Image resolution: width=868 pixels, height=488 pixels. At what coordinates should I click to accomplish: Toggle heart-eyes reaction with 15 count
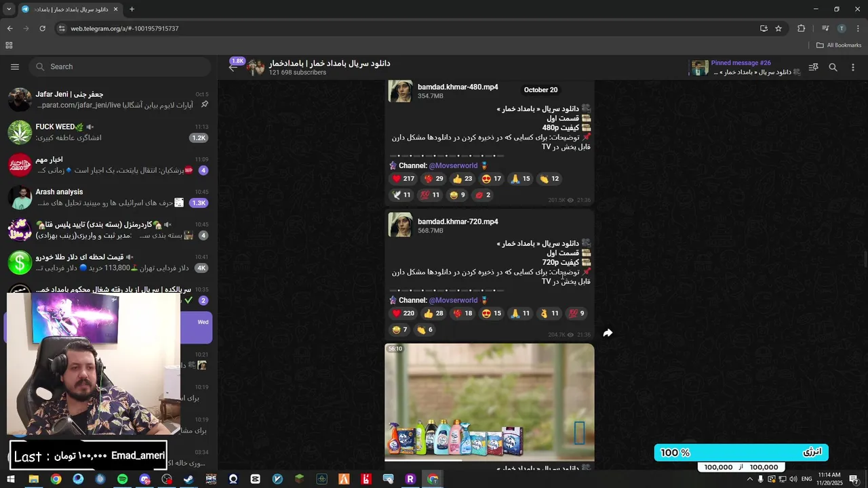pyautogui.click(x=491, y=313)
